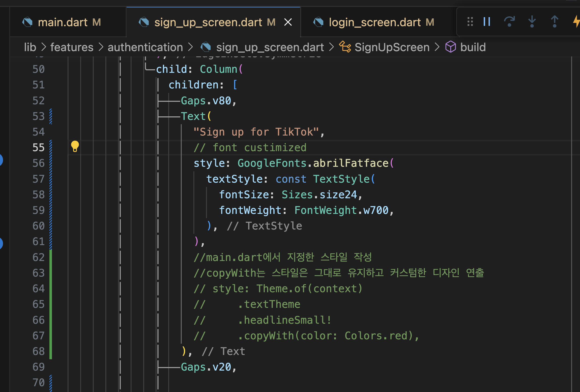Pause the debug session
Image resolution: width=580 pixels, height=392 pixels.
coord(487,22)
